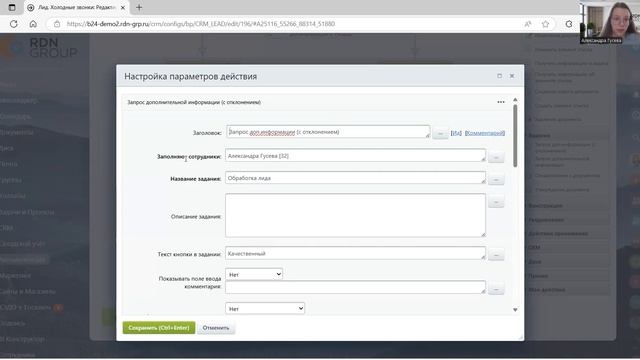Image resolution: width=640 pixels, height=360 pixels.
Task: Reload the page with the refresh icon
Action: [13, 24]
